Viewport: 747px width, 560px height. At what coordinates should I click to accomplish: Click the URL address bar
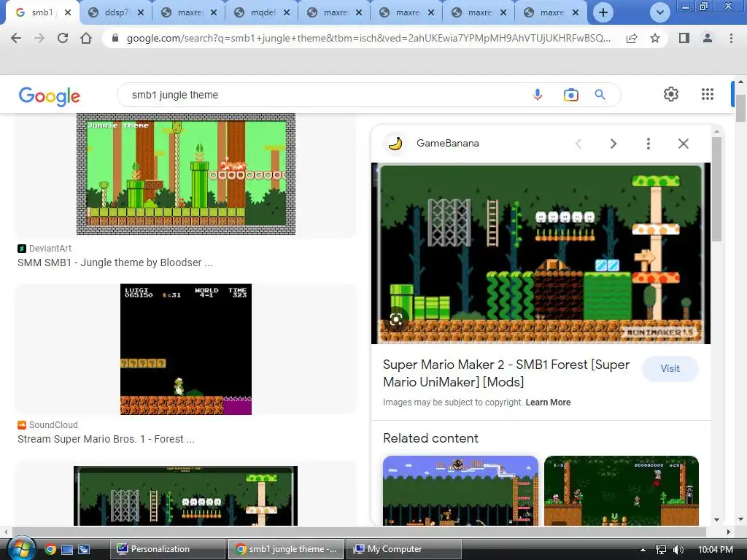368,38
